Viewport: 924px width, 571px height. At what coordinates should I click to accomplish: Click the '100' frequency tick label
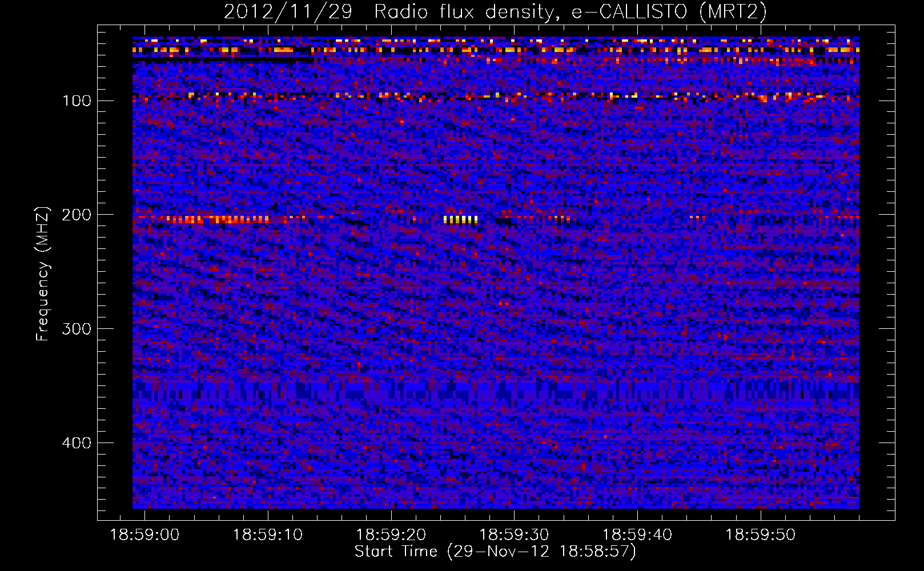pyautogui.click(x=77, y=101)
